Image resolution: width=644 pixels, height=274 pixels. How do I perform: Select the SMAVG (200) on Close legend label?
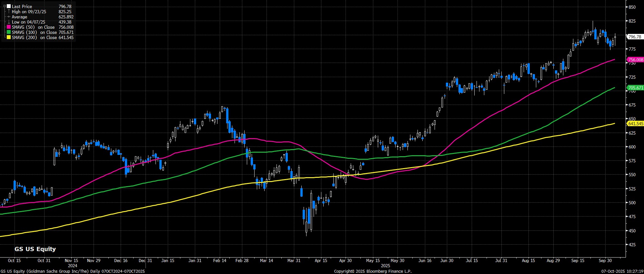34,37
